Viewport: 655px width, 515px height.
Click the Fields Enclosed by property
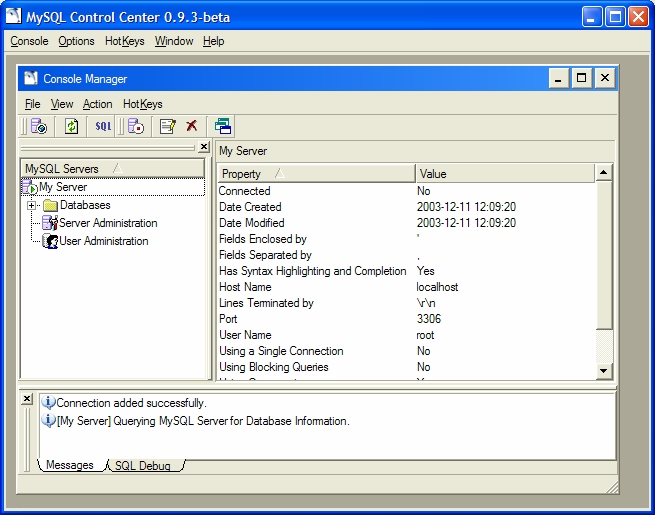tap(263, 239)
